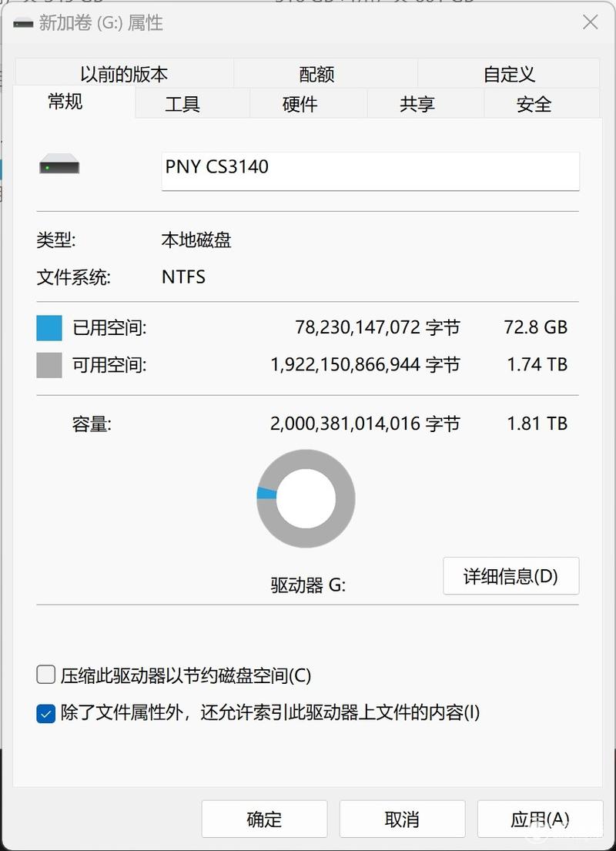Confirm with the 确定 button
Image resolution: width=616 pixels, height=851 pixels.
(x=264, y=819)
